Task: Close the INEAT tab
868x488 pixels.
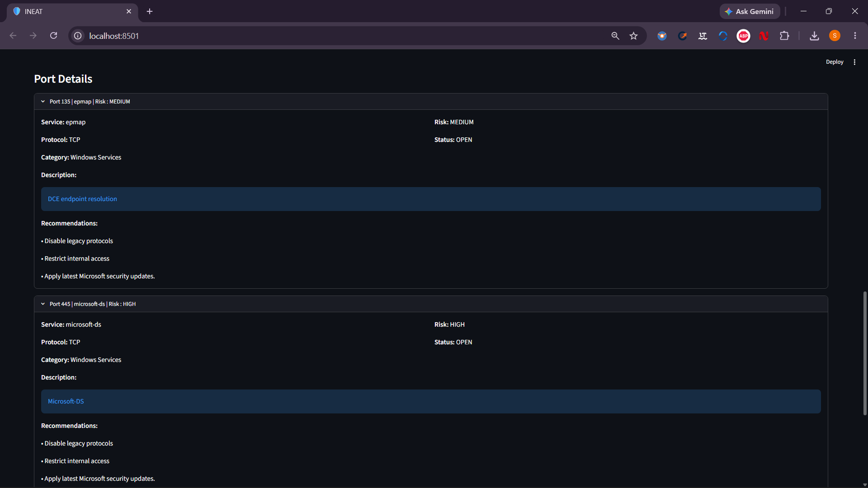Action: tap(129, 11)
